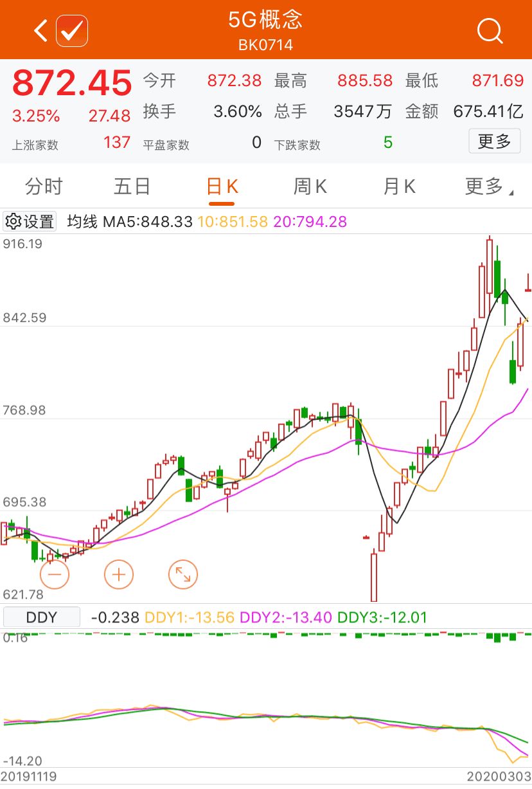The image size is (532, 789).
Task: Toggle the watchlist checkmark icon
Action: [72, 30]
